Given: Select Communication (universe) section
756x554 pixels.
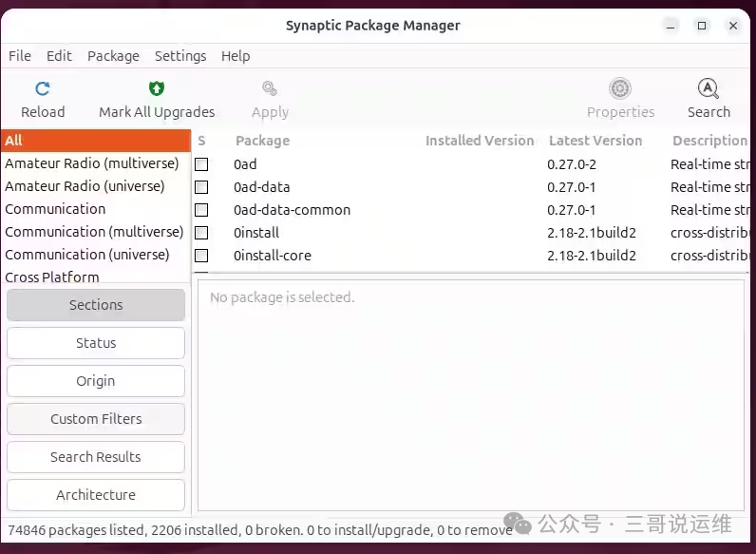Looking at the screenshot, I should [x=87, y=255].
